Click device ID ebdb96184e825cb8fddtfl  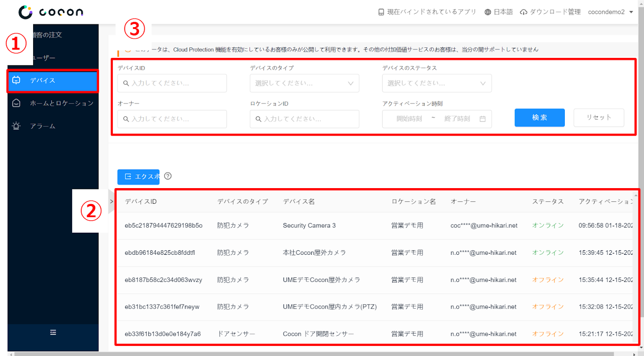[160, 253]
